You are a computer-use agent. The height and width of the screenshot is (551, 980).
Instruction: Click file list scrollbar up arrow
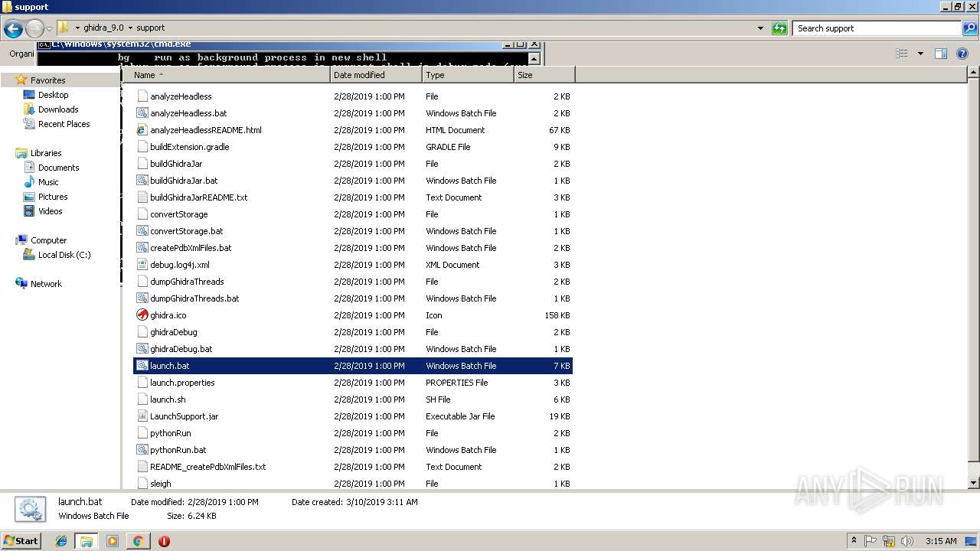[x=973, y=73]
